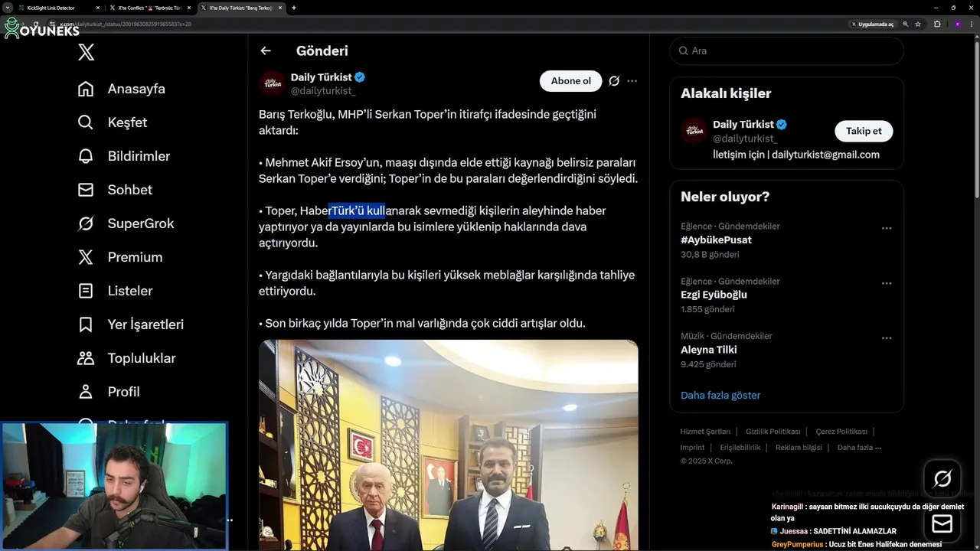Open post photo of two men

448,445
